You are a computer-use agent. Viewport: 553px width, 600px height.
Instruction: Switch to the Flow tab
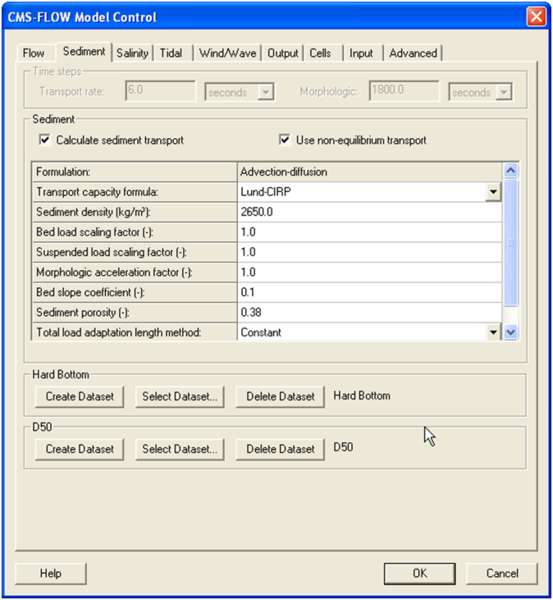click(34, 53)
